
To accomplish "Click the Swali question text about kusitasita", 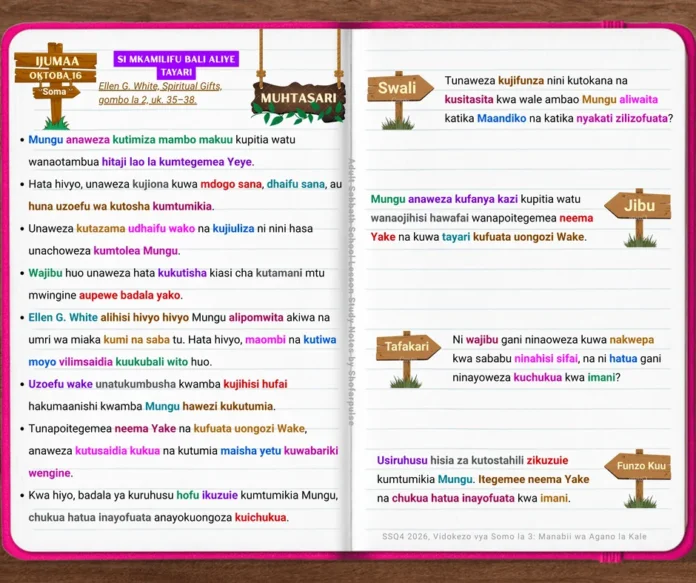I will click(559, 99).
